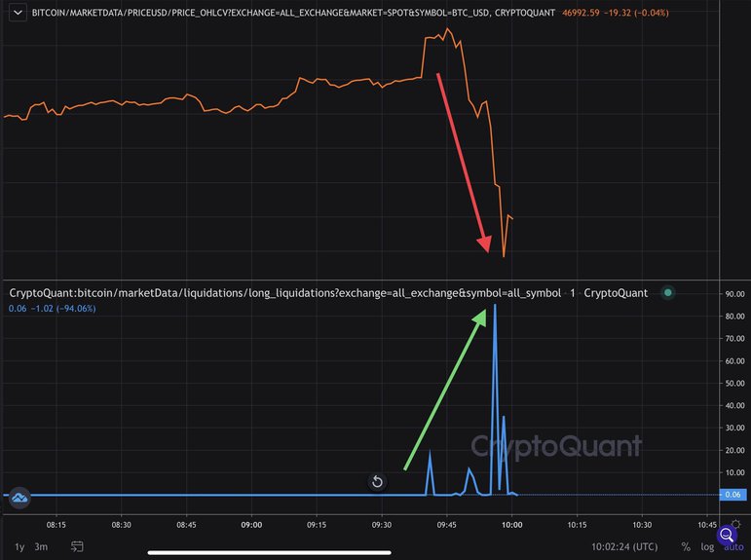Click the 46992.59 price value in legend

pyautogui.click(x=581, y=13)
